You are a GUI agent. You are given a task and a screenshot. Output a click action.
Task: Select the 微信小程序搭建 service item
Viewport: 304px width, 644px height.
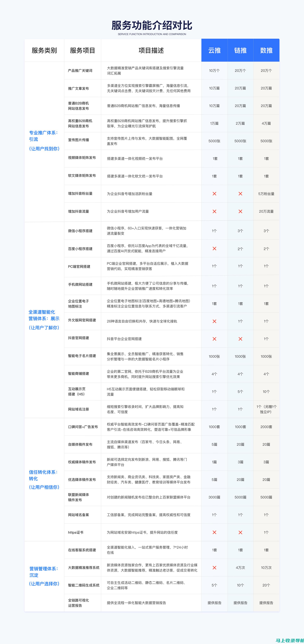click(x=80, y=231)
